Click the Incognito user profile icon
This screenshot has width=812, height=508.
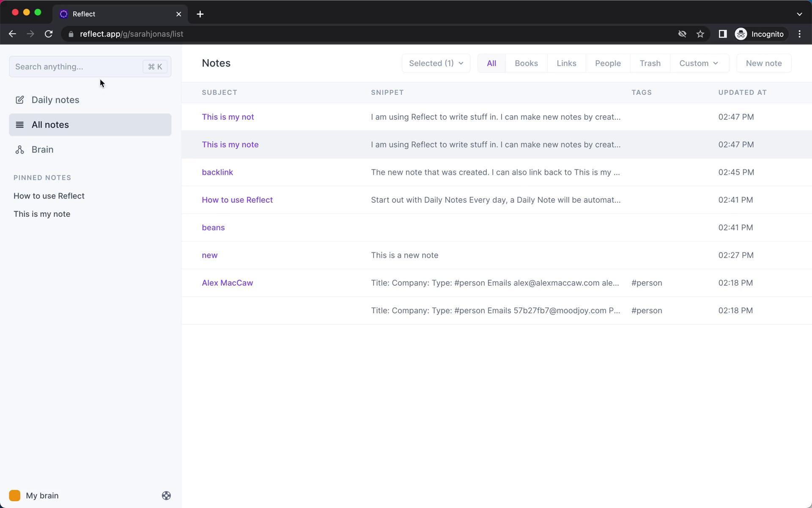[x=742, y=34]
